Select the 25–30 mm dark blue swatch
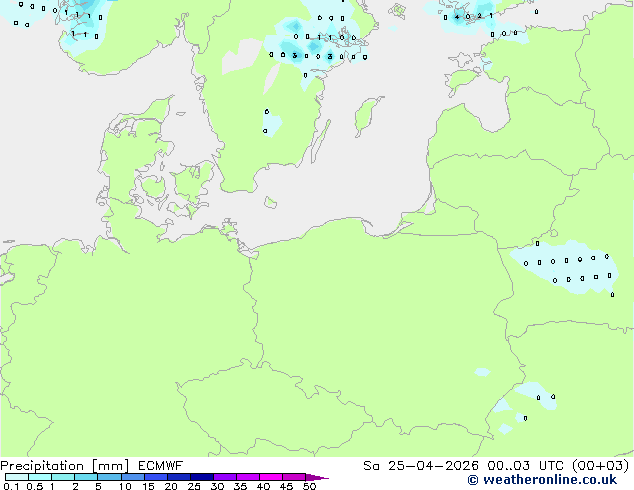 pos(201,477)
